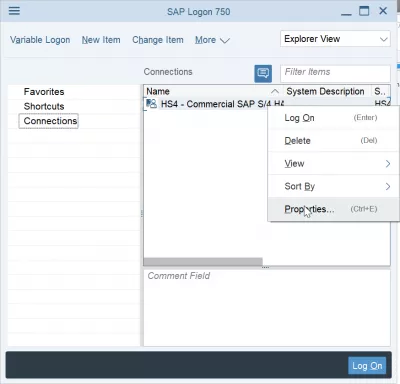
Task: Expand the More menu
Action: pos(212,40)
